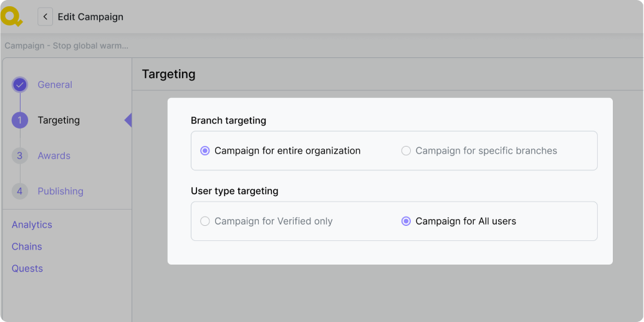Open the Analytics link
The image size is (644, 322).
tap(32, 225)
